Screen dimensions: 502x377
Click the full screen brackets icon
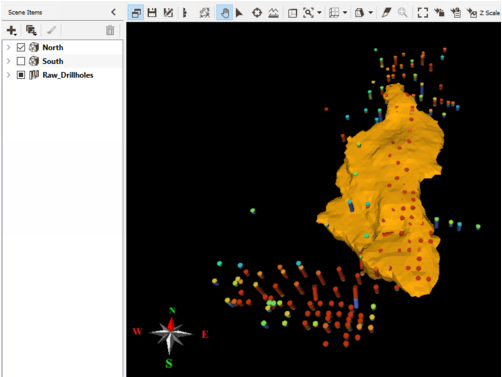[423, 13]
